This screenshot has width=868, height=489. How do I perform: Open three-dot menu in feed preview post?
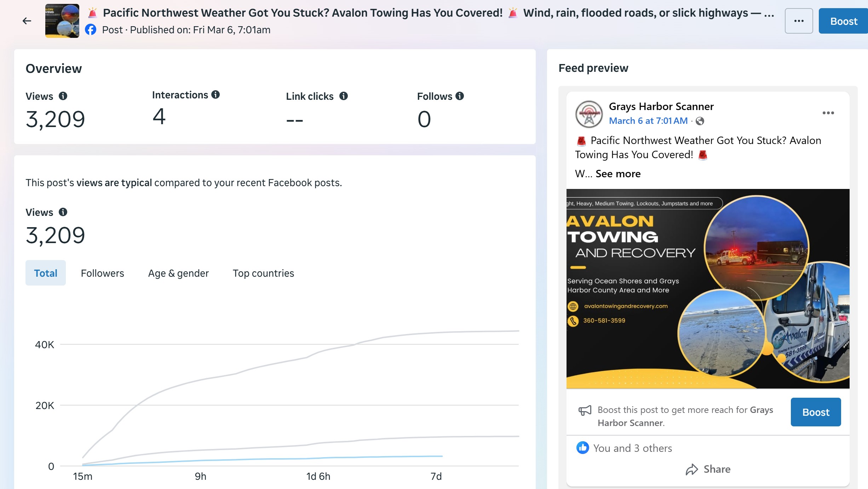tap(828, 113)
